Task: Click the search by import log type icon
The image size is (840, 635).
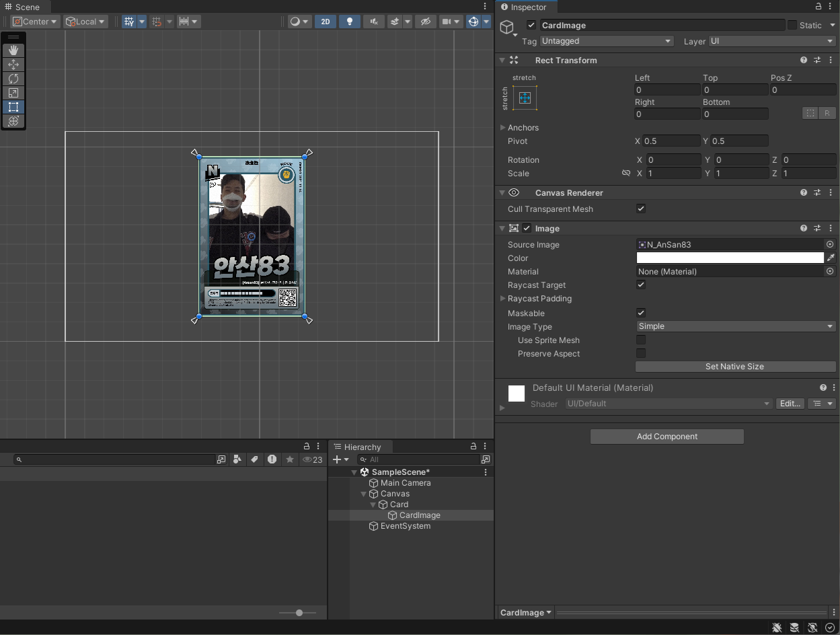Action: (x=272, y=459)
